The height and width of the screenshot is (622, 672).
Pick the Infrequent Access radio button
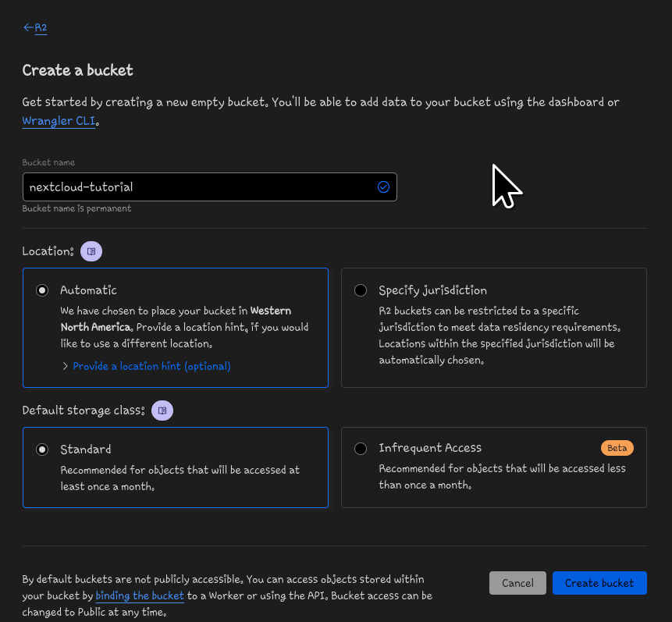[361, 449]
